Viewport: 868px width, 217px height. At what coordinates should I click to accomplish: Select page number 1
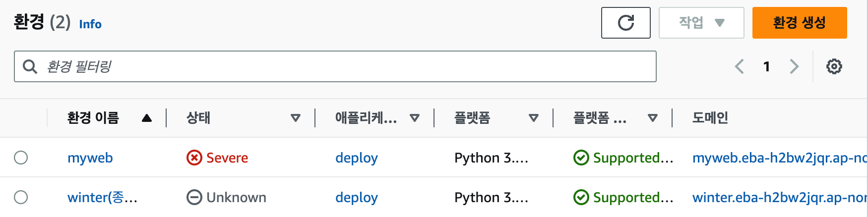click(x=767, y=66)
